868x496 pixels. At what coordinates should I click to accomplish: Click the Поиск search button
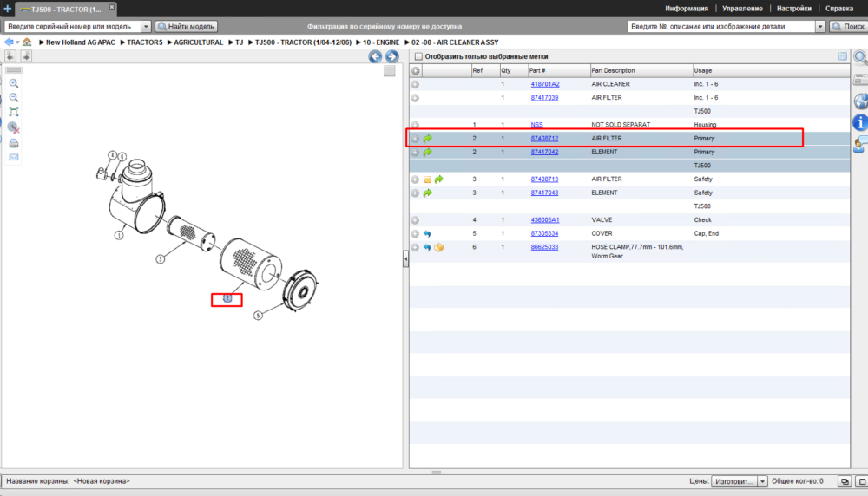(x=848, y=27)
